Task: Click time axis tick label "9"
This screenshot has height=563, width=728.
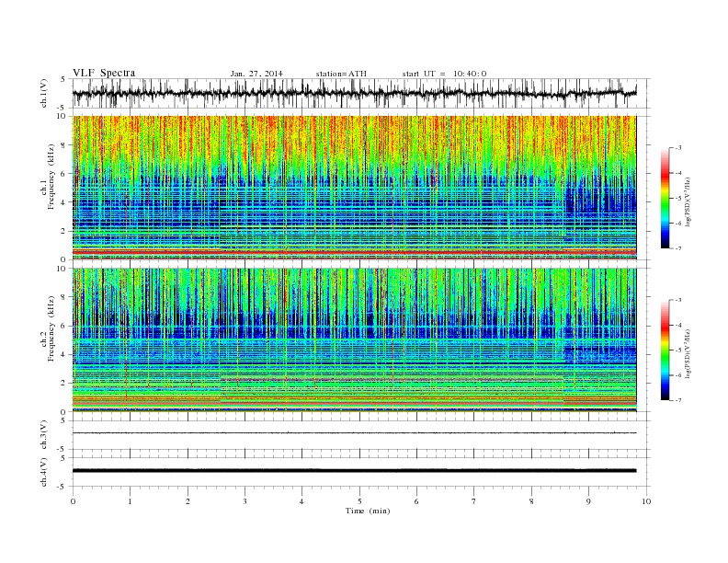Action: (x=588, y=501)
